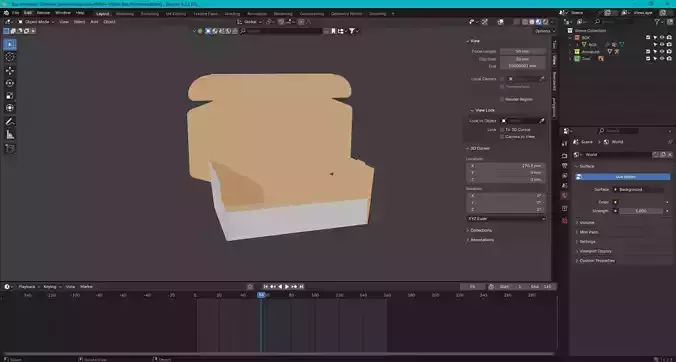Open the Global transform orientation dropdown
This screenshot has width=676, height=362.
250,22
